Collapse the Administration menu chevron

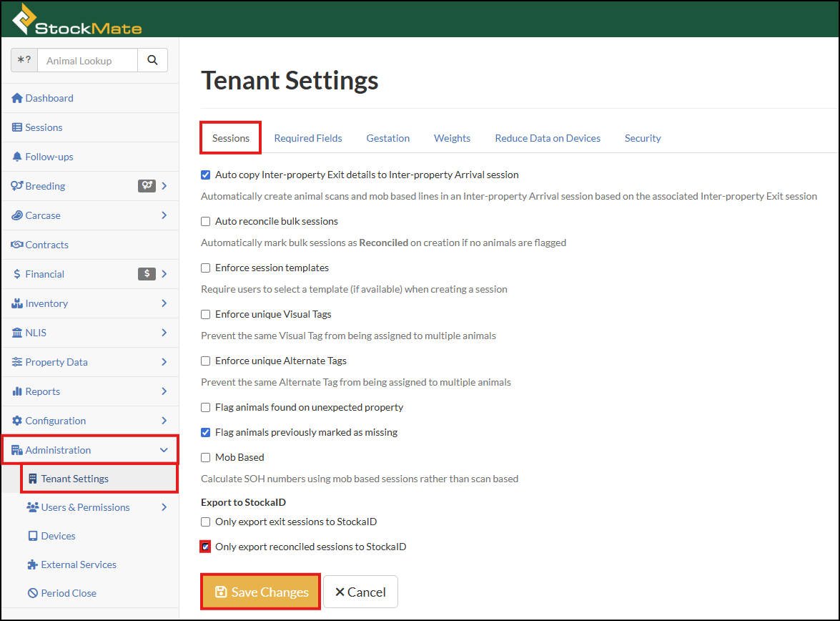(164, 450)
